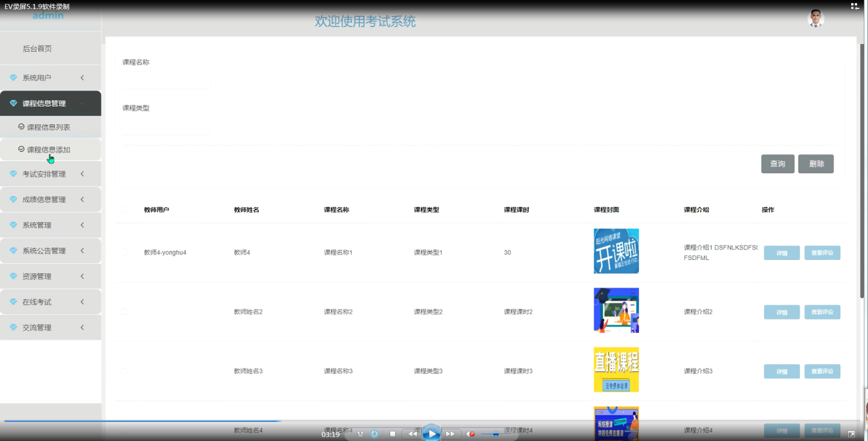Play the recorded video
The height and width of the screenshot is (441, 868).
[x=431, y=433]
